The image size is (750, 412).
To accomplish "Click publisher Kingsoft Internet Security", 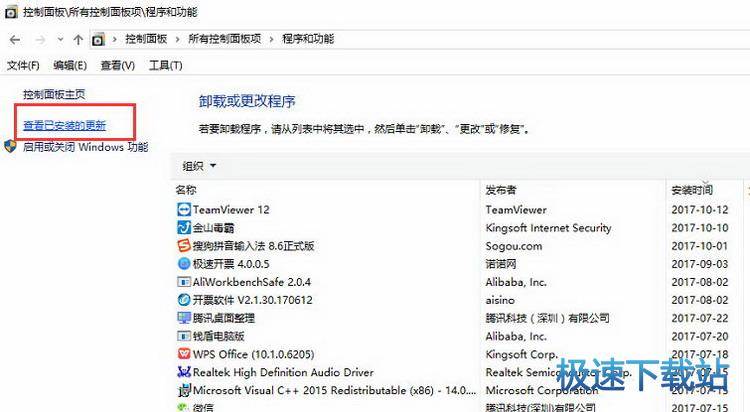I will [x=548, y=228].
